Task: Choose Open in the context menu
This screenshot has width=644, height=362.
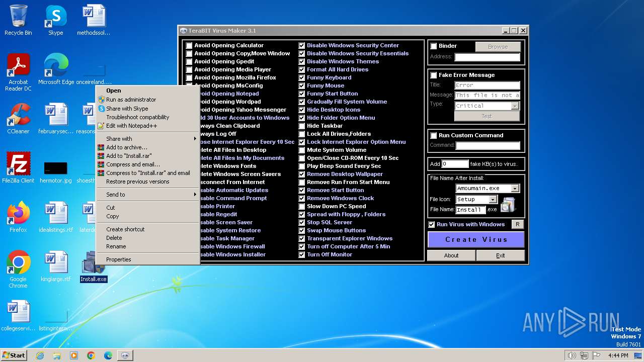Action: coord(148,91)
